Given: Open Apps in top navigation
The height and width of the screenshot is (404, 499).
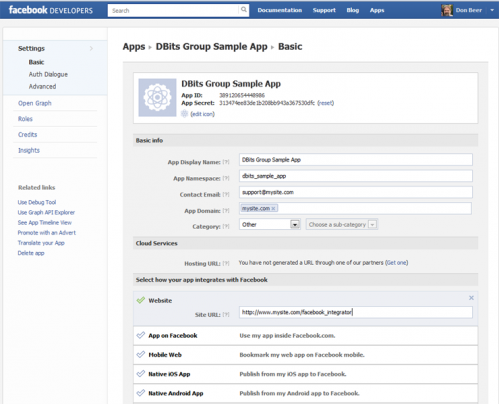Looking at the screenshot, I should [377, 10].
